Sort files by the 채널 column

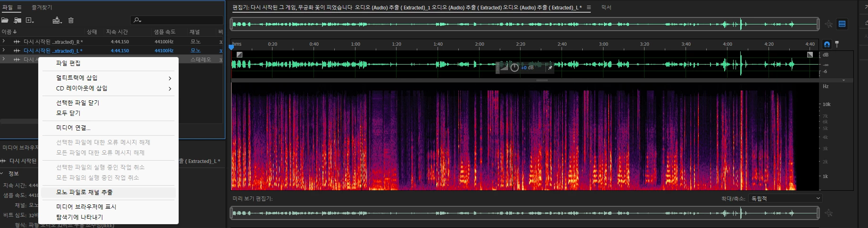195,32
